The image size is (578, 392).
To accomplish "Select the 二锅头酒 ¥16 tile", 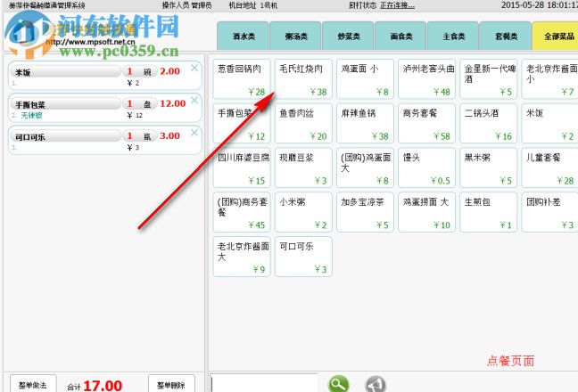I will coord(489,124).
